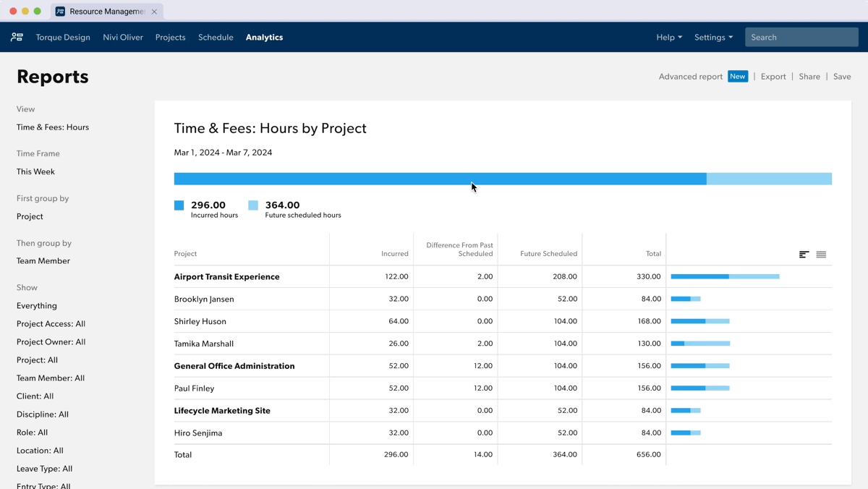Click Shirley Huson team member row
This screenshot has height=489, width=868.
click(x=200, y=321)
